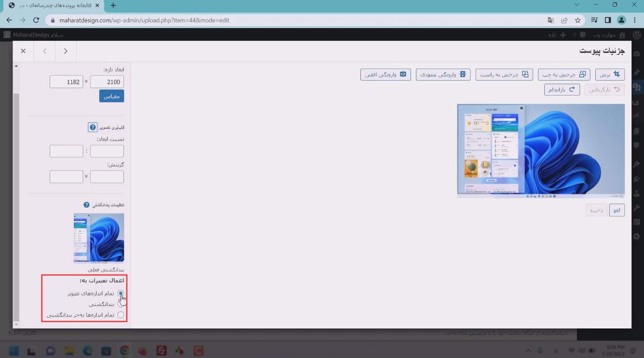Click the first گزینش selection field

(x=107, y=177)
